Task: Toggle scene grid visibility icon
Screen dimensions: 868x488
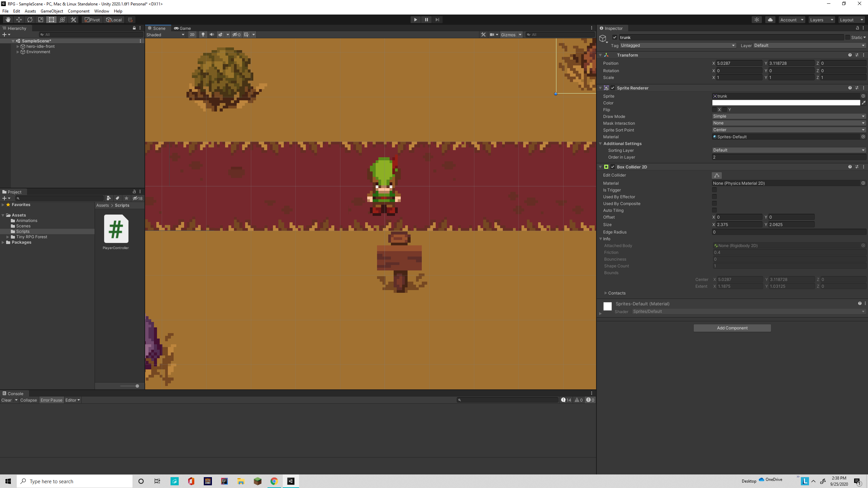Action: [x=246, y=35]
